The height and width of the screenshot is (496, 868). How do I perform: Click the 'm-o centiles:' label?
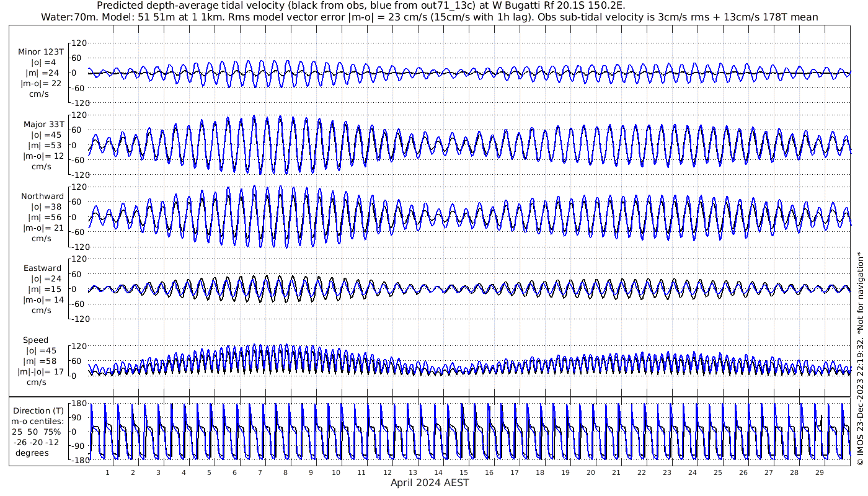(x=38, y=422)
